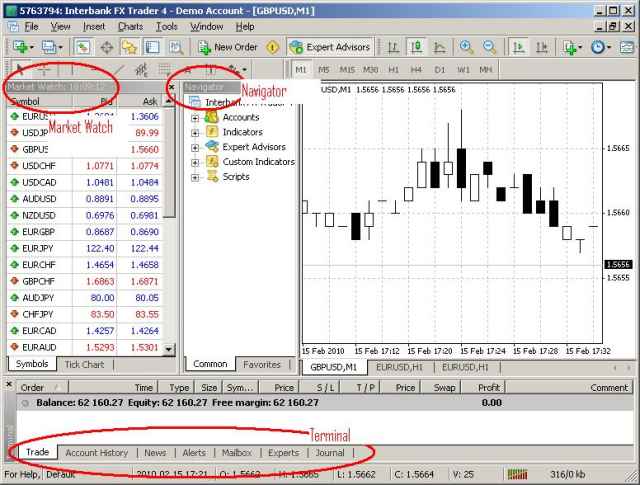Switch timeframe to H4
Image resolution: width=640 pixels, height=485 pixels.
(x=416, y=69)
